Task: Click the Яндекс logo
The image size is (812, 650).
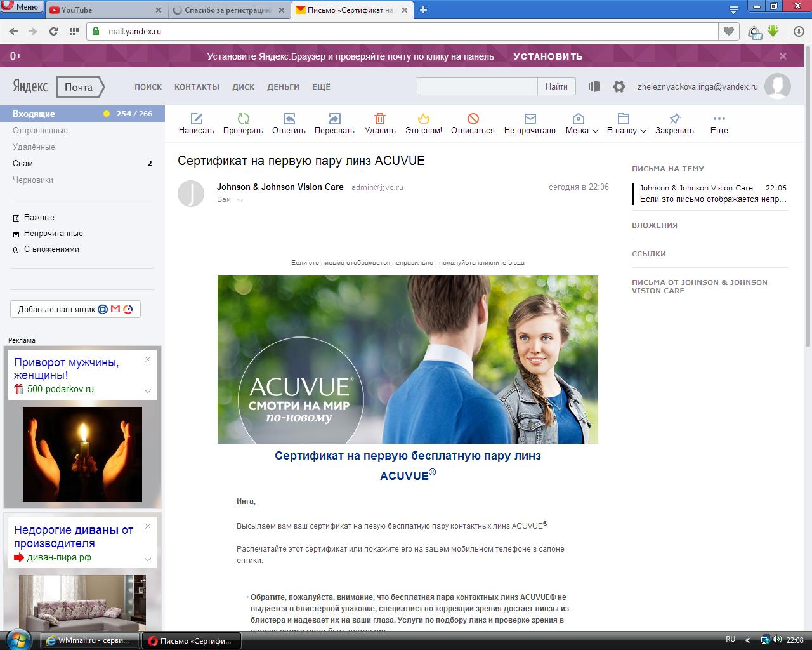Action: pyautogui.click(x=30, y=86)
